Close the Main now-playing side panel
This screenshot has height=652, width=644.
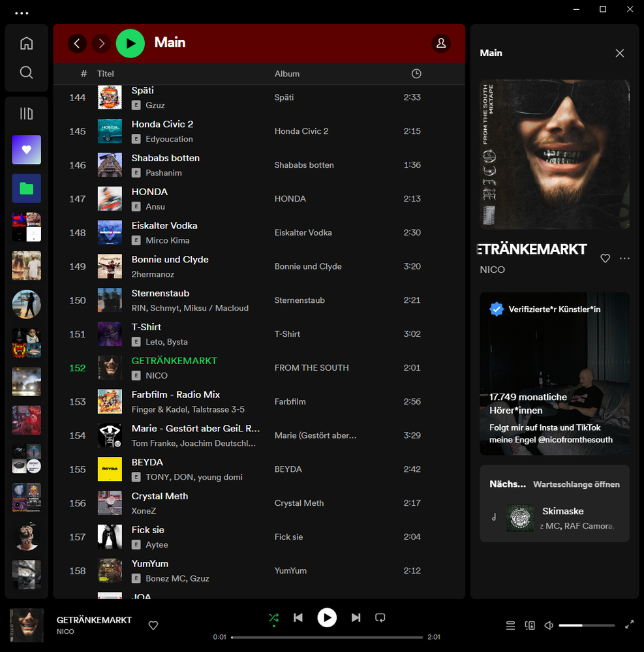click(x=620, y=54)
